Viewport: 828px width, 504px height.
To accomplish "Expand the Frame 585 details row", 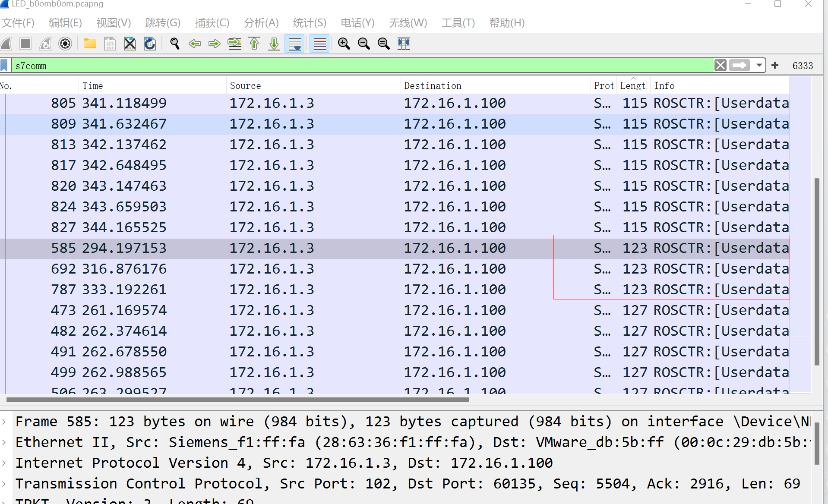I will click(x=4, y=422).
